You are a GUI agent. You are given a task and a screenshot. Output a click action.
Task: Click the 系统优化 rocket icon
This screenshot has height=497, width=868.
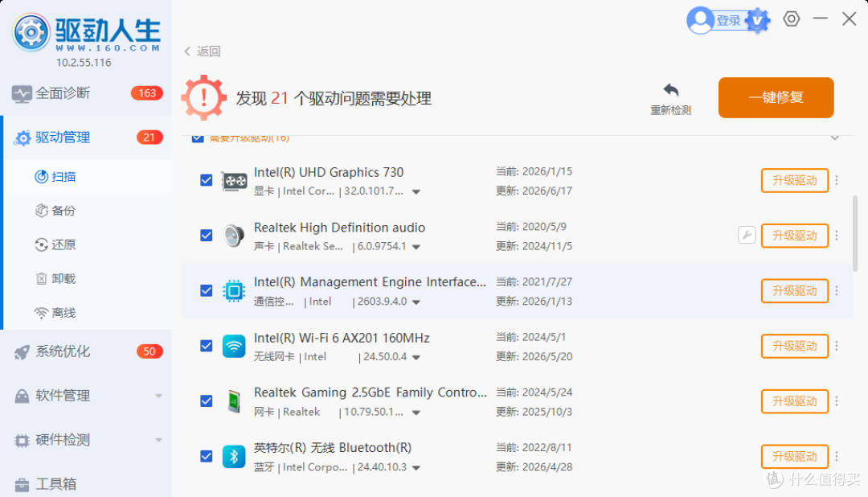click(x=23, y=351)
